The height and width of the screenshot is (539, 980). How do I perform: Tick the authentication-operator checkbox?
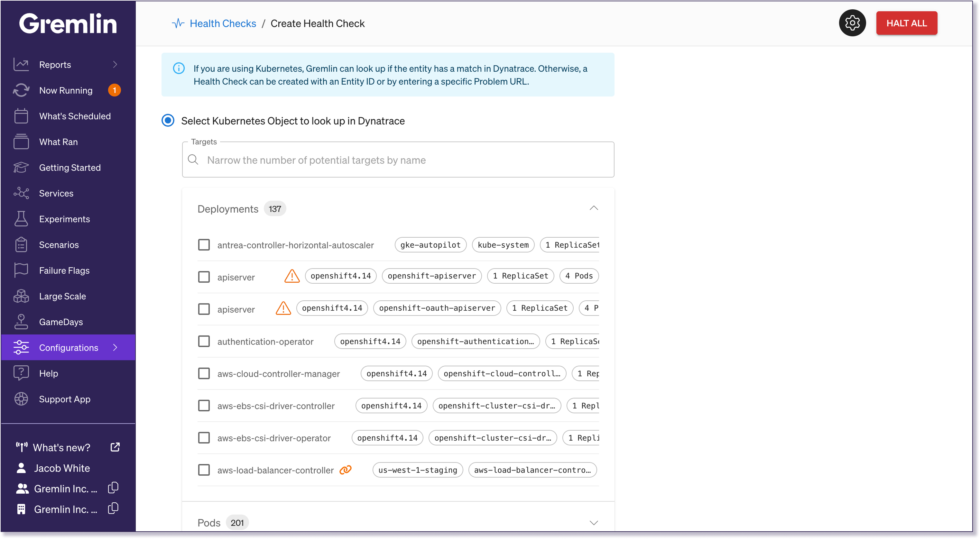[204, 341]
